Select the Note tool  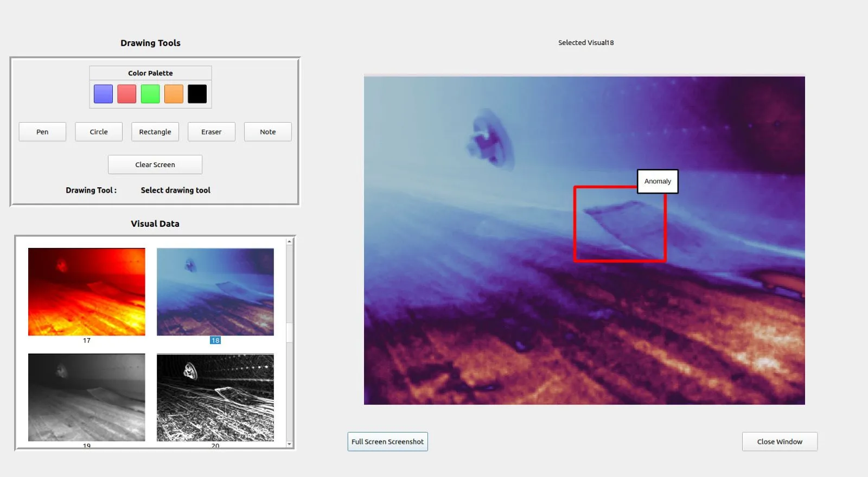point(268,132)
